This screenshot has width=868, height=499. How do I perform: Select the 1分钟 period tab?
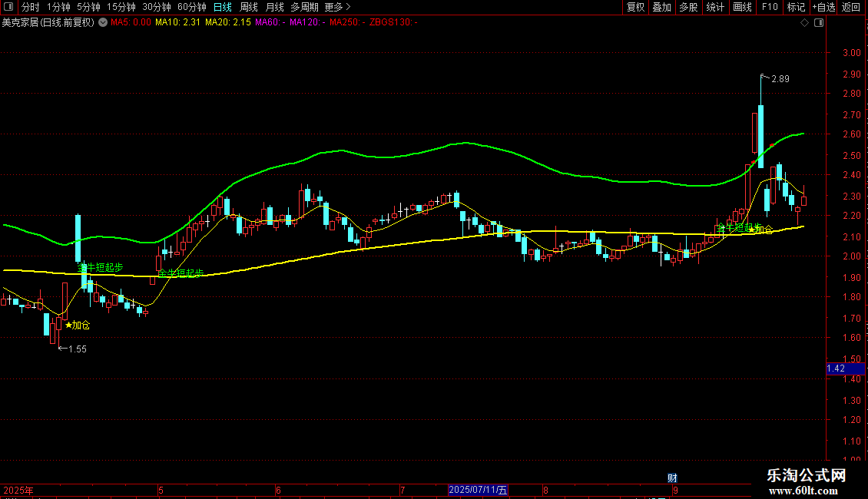[58, 7]
